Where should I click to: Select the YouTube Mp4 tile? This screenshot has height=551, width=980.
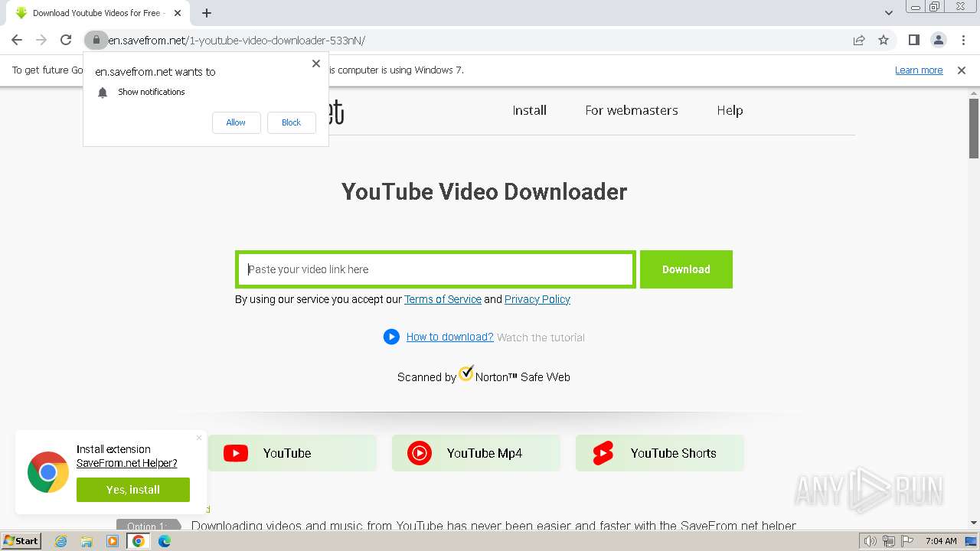click(476, 453)
